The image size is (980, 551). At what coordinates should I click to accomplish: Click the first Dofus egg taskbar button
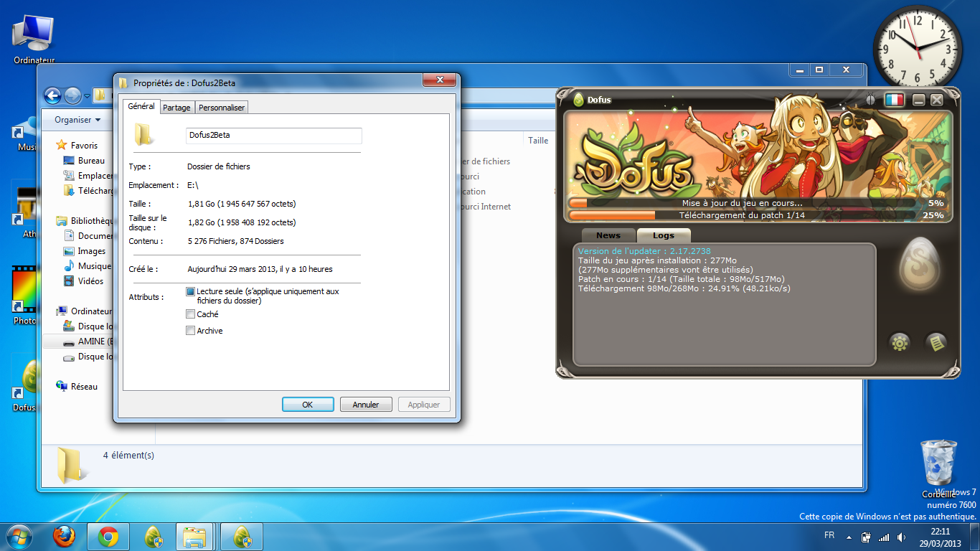pyautogui.click(x=153, y=537)
